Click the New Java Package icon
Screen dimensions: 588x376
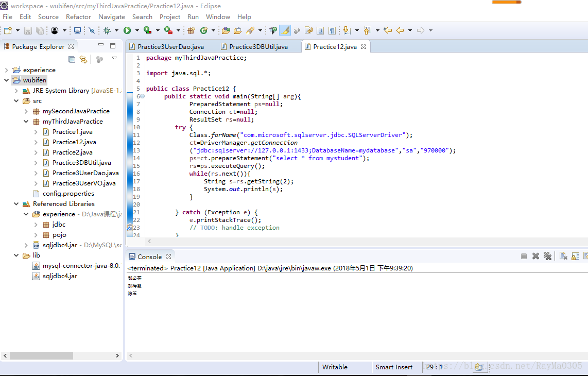[191, 30]
